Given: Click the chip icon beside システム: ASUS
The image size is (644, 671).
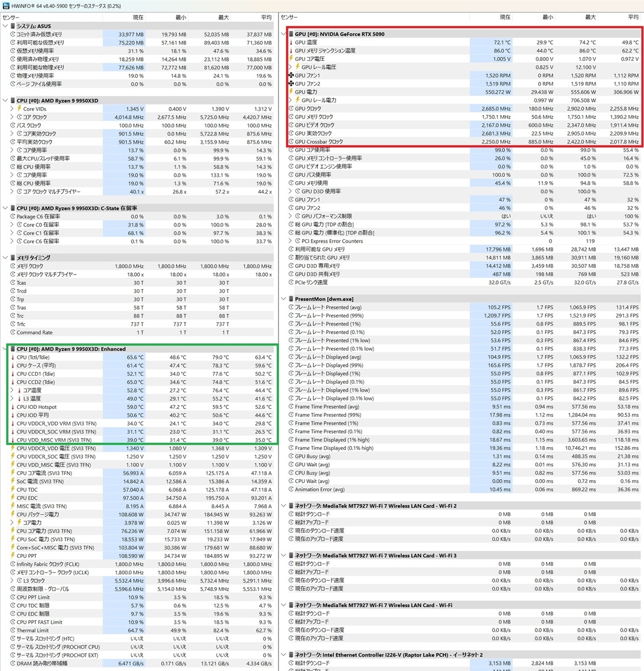Looking at the screenshot, I should click(x=13, y=26).
